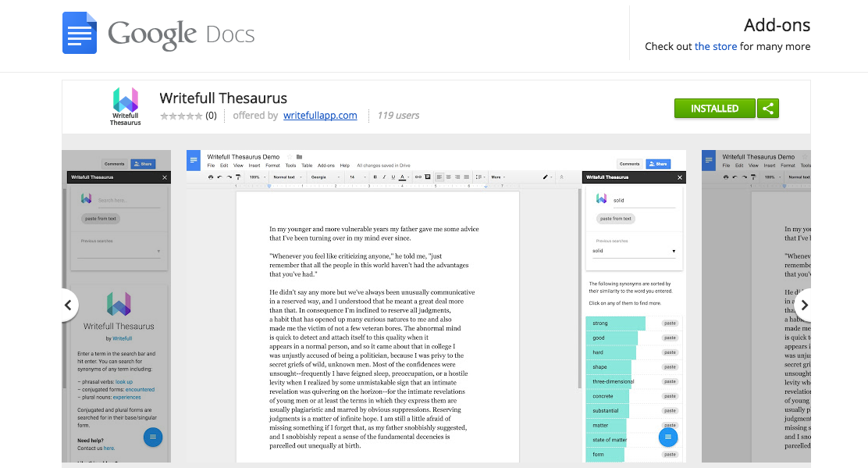This screenshot has width=868, height=468.
Task: Click the insert comment icon in toolbar
Action: (427, 177)
